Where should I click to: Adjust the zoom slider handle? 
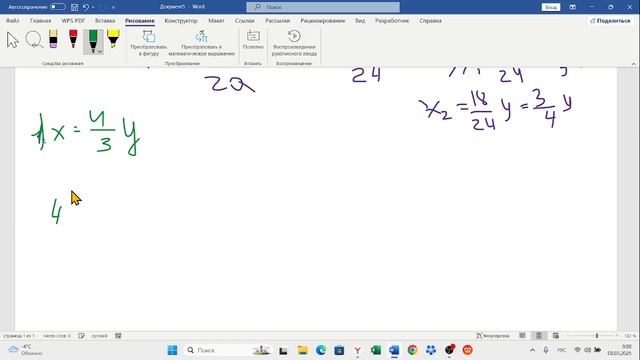tap(597, 336)
